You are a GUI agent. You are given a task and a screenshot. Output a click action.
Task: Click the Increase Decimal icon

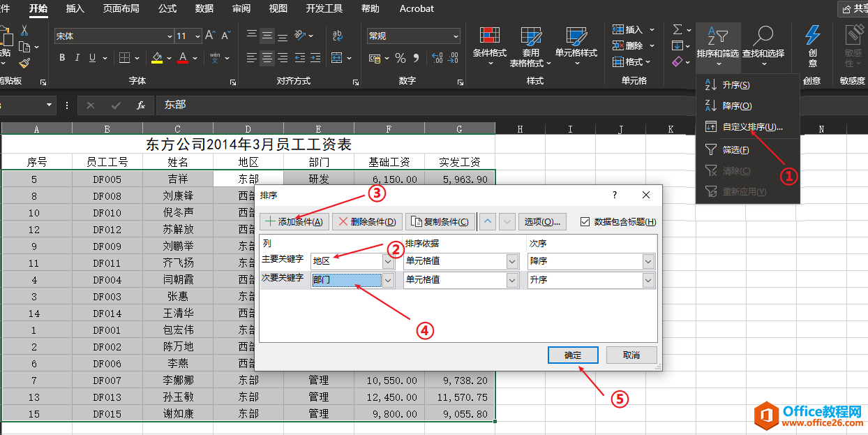436,59
